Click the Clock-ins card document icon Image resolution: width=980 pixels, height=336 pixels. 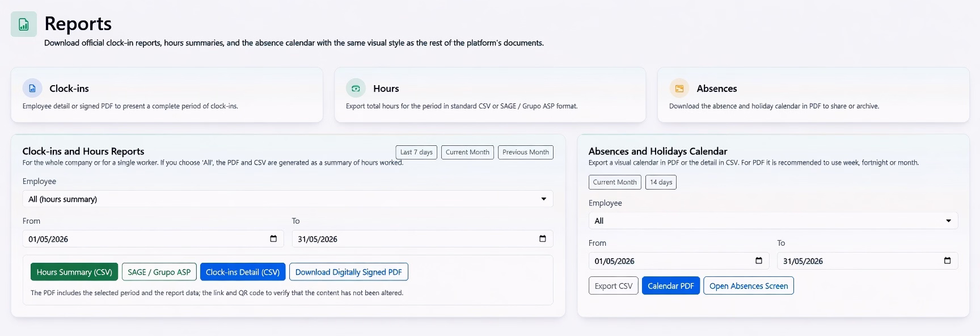pos(32,89)
